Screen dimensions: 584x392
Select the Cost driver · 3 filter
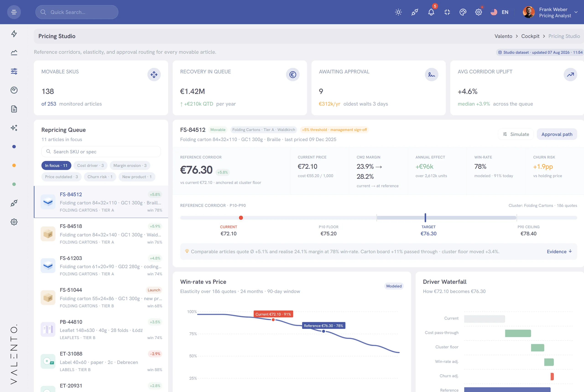point(90,166)
